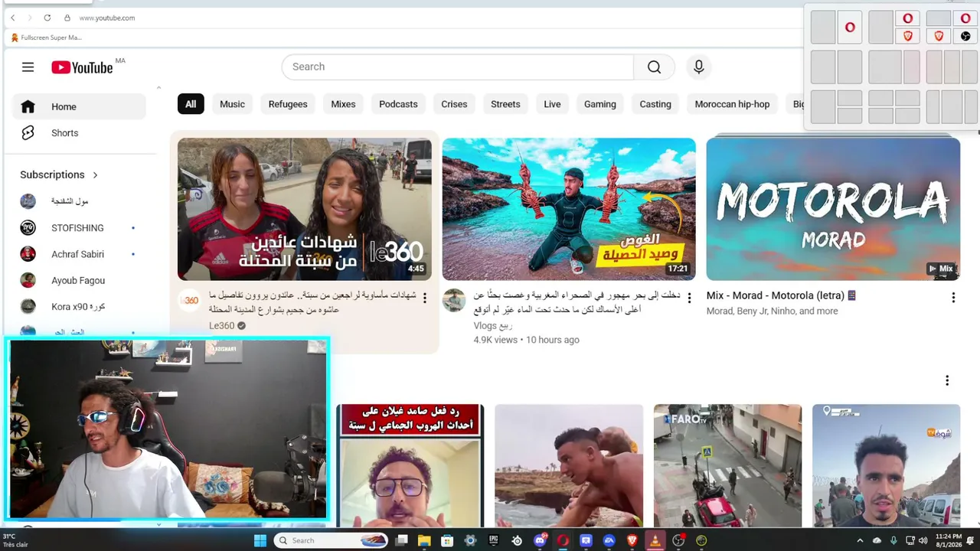
Task: Open the Le360 channel avatar under first video
Action: (x=189, y=301)
